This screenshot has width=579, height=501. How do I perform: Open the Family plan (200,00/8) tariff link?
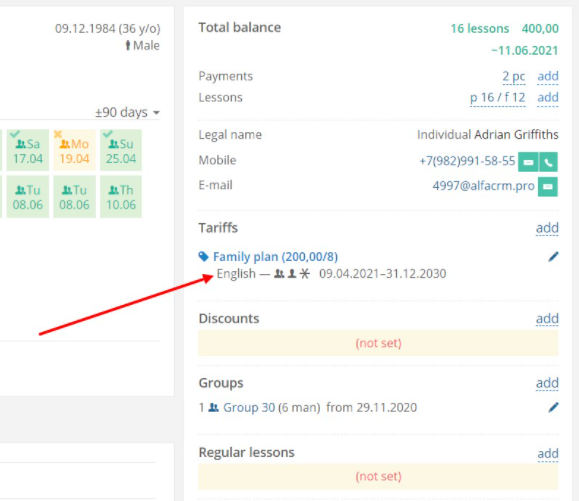(275, 257)
